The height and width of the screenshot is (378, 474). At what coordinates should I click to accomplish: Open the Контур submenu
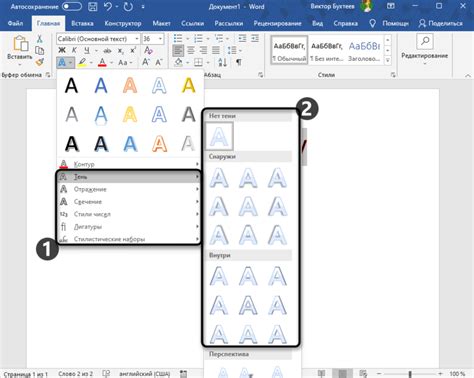[x=129, y=164]
